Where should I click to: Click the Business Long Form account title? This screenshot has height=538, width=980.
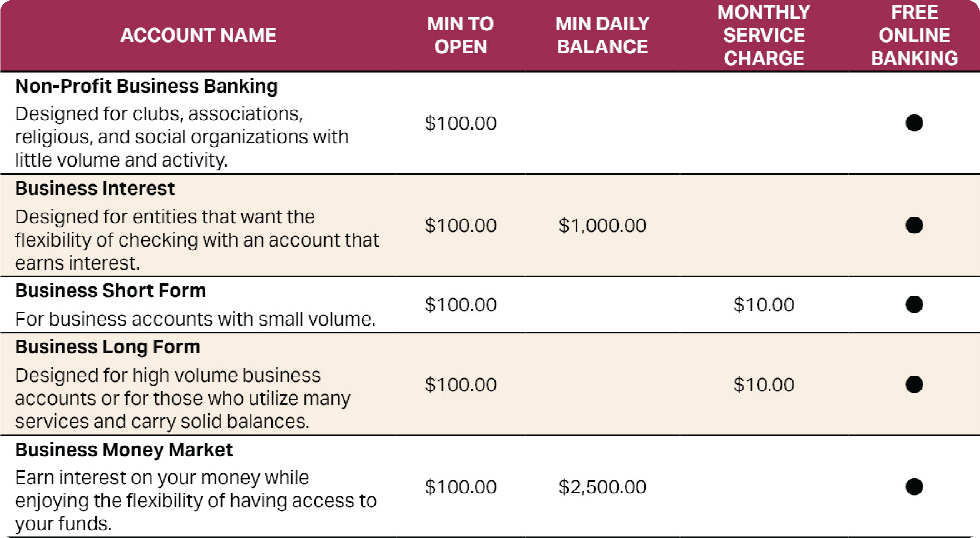click(x=108, y=347)
